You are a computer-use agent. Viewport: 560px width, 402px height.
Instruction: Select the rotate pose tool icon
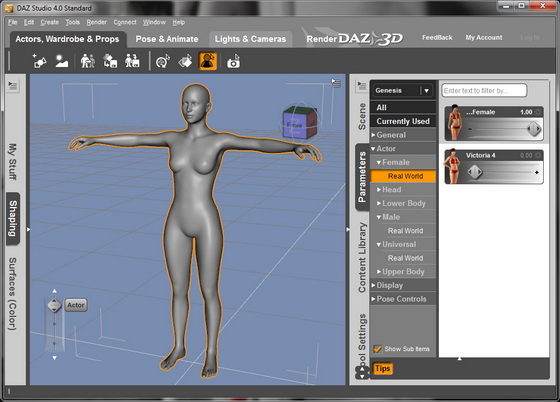click(x=163, y=61)
